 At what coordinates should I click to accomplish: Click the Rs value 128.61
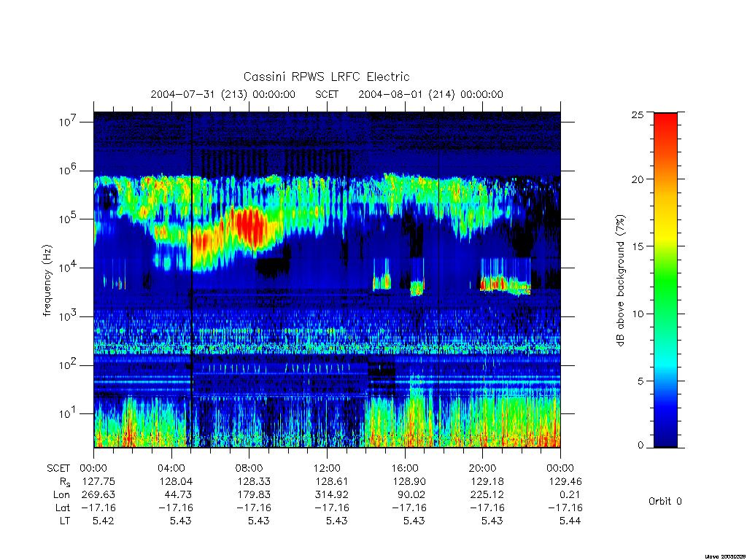(x=332, y=481)
